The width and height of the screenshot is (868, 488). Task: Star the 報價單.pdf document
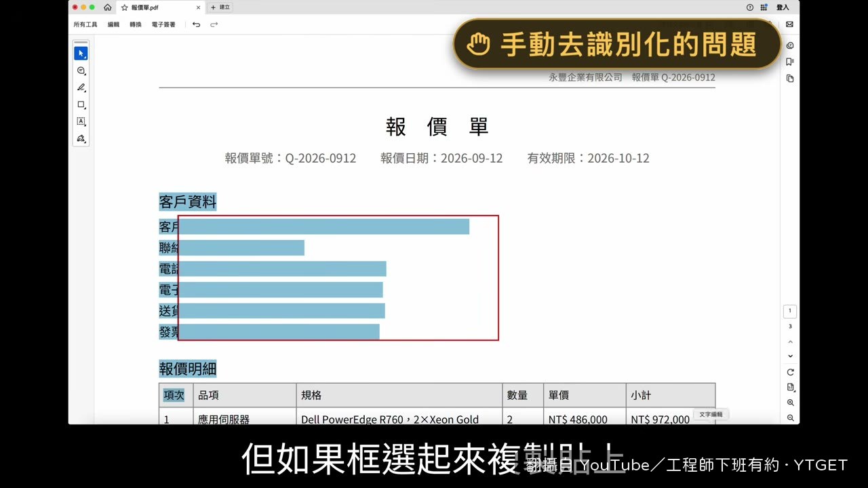(x=124, y=7)
